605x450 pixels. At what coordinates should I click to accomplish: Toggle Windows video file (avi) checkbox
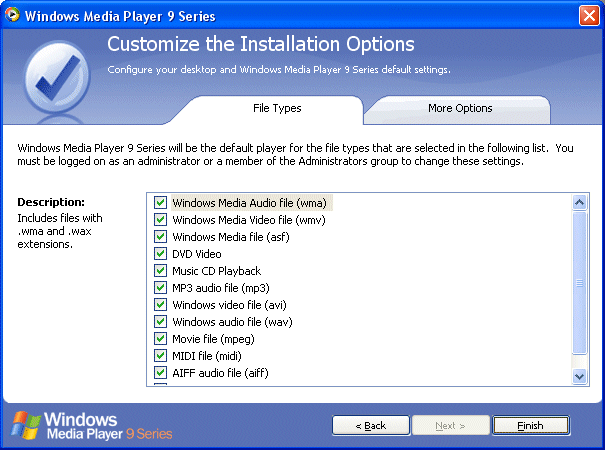pos(161,305)
